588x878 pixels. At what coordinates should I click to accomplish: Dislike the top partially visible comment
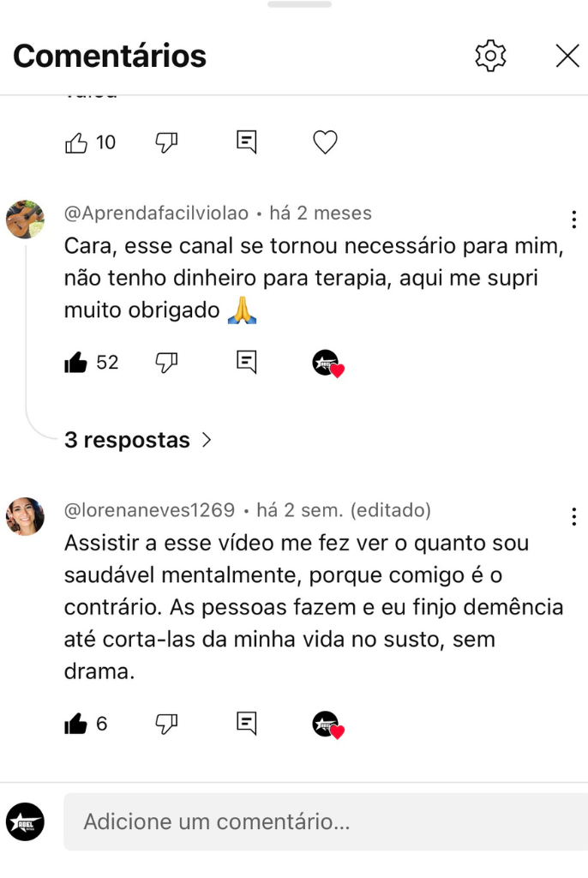click(x=166, y=142)
